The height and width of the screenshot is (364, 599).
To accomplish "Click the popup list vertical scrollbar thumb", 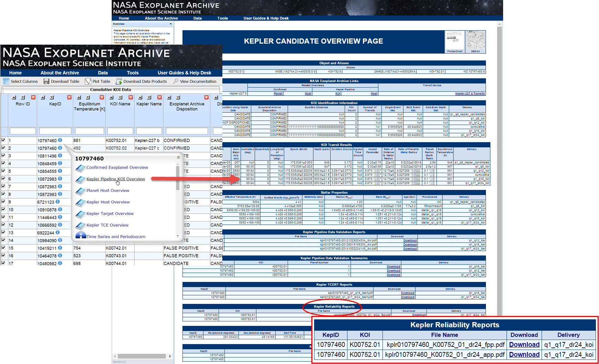I will [x=178, y=178].
